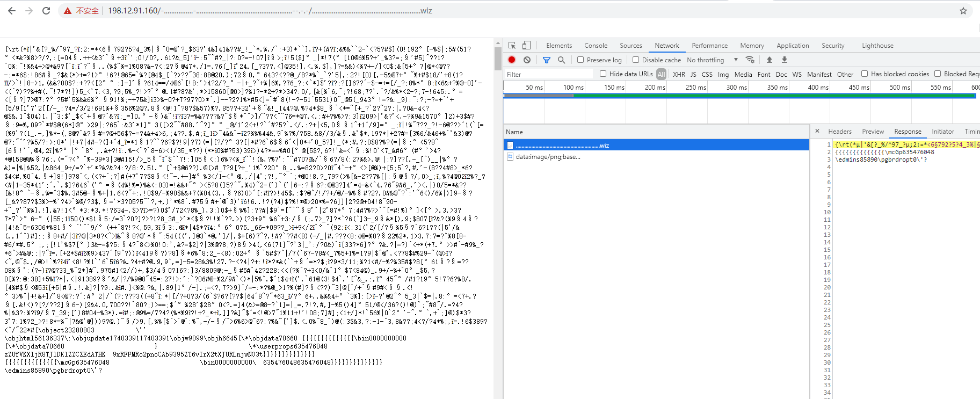Toggle the network filter funnel icon
The height and width of the screenshot is (399, 980).
(x=547, y=60)
